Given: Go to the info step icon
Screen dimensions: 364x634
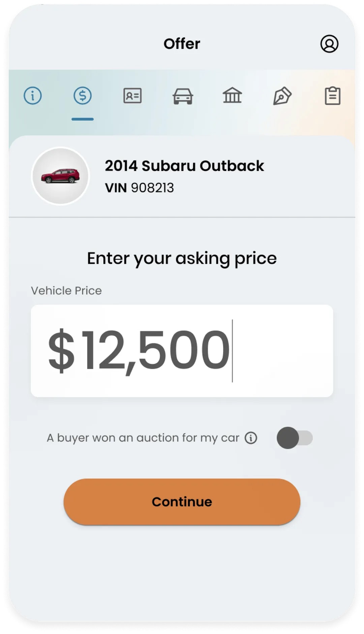Looking at the screenshot, I should click(x=33, y=95).
